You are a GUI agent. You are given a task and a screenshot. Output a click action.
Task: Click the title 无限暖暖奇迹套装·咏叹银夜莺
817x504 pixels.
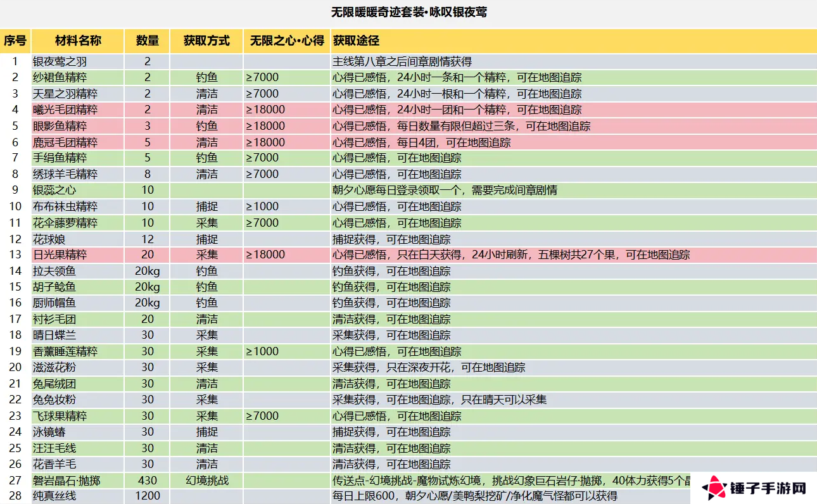click(408, 11)
